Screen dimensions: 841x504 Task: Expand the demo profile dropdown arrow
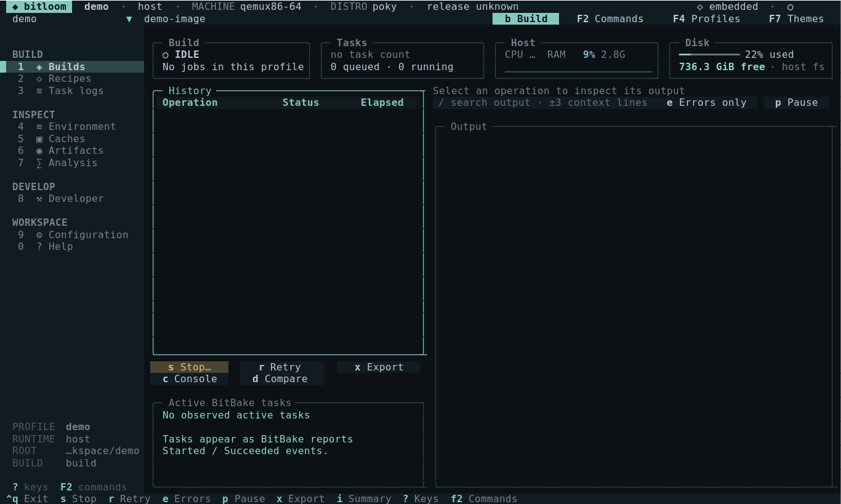tap(129, 19)
